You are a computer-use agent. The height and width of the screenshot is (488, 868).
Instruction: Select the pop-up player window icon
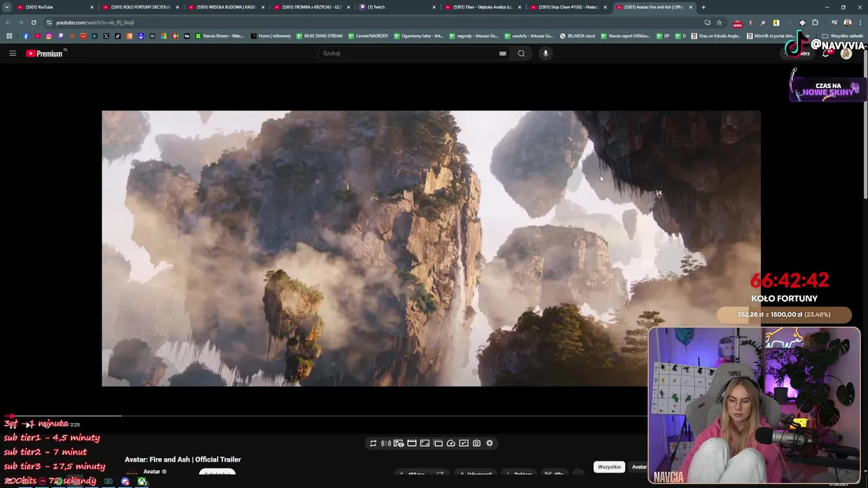point(438,443)
